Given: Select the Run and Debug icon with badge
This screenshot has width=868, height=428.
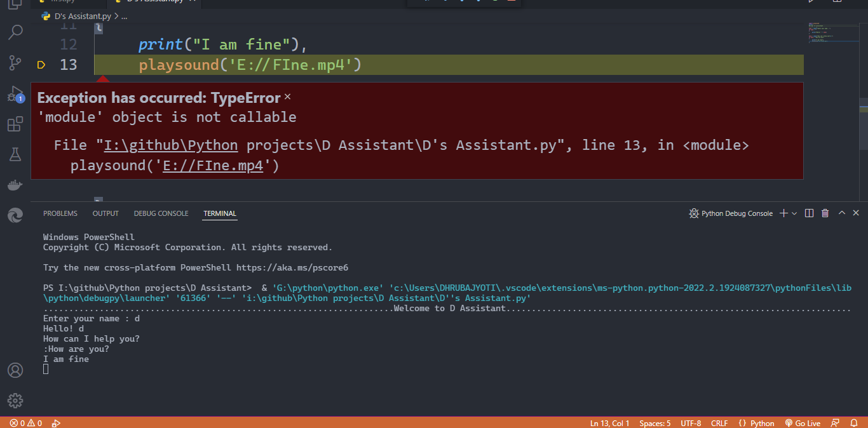Looking at the screenshot, I should [15, 94].
